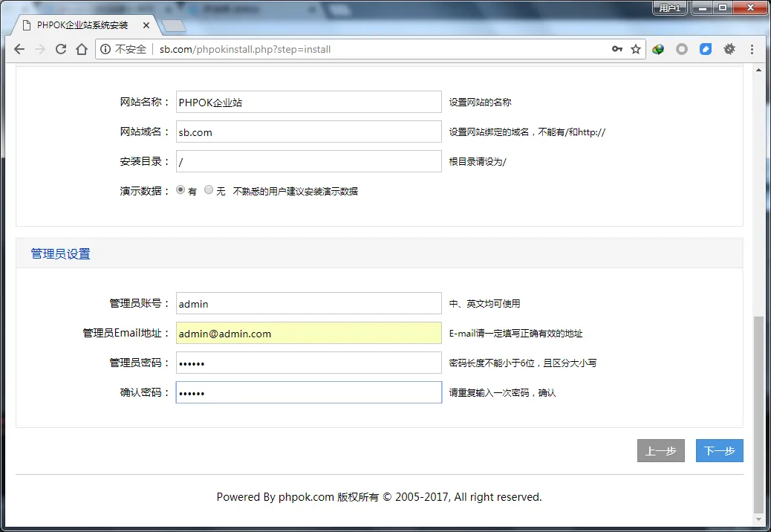Click the 下一步 button
This screenshot has width=771, height=532.
(719, 451)
